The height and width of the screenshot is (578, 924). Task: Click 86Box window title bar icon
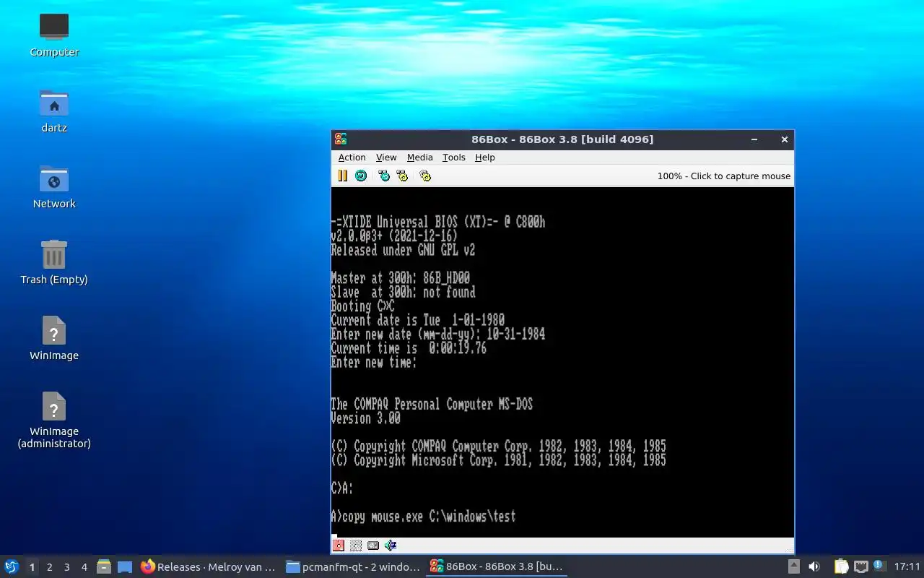pyautogui.click(x=341, y=139)
